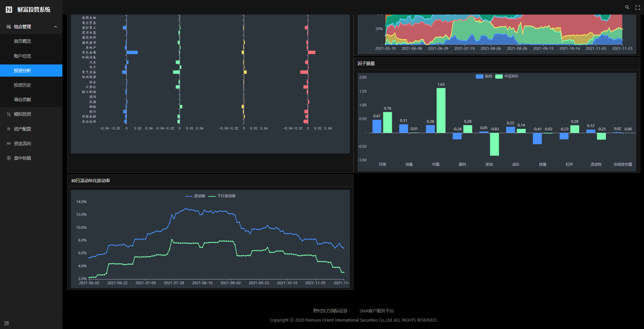Click the 14.0% volatility axis value
Screen dimensions: 644x329
pyautogui.click(x=81, y=202)
